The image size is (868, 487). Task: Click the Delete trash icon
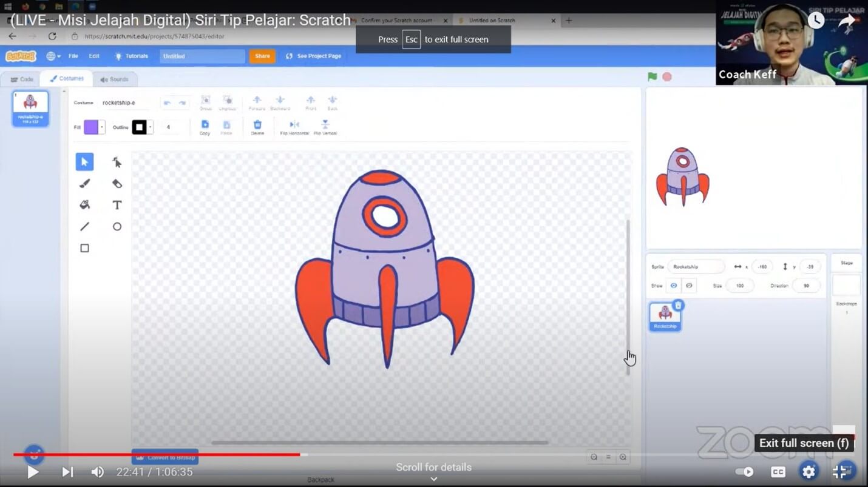click(x=257, y=127)
